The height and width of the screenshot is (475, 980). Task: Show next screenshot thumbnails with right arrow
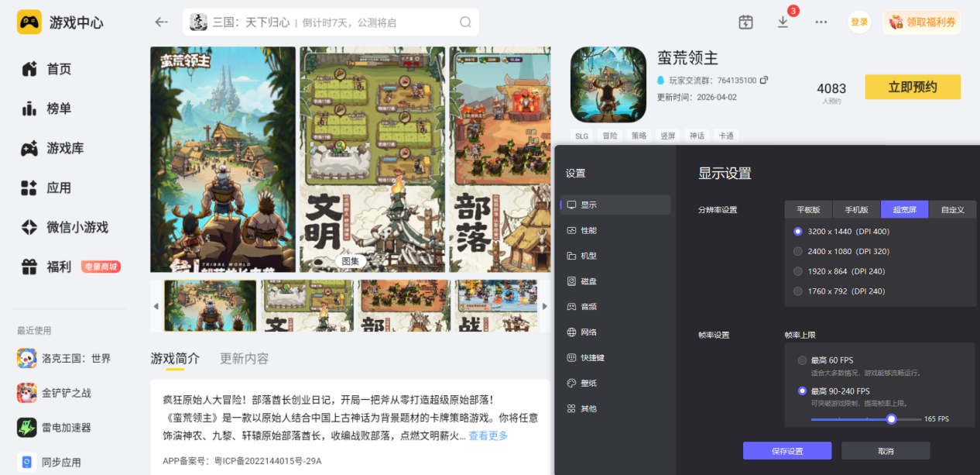click(x=544, y=306)
